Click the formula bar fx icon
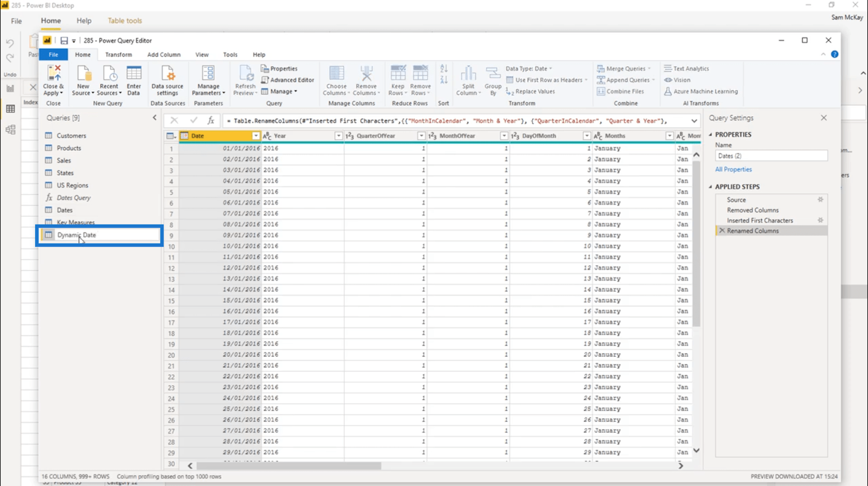 coord(211,120)
